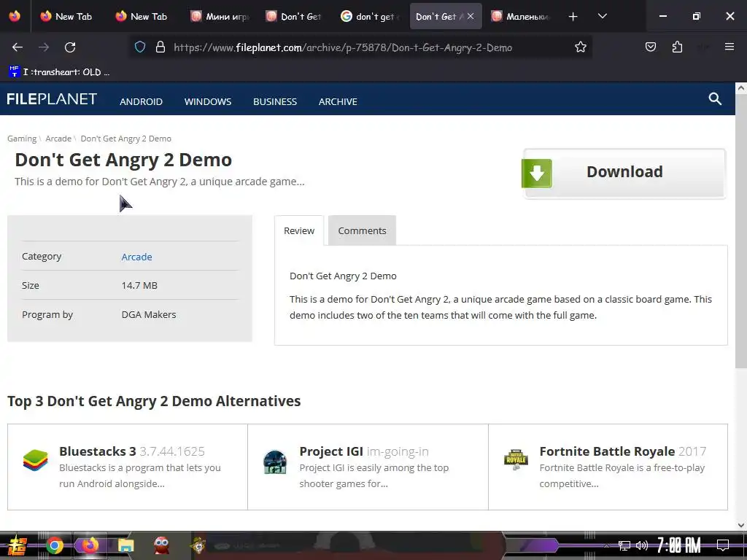Go back with the browser back arrow
This screenshot has height=560, width=747.
coord(18,47)
